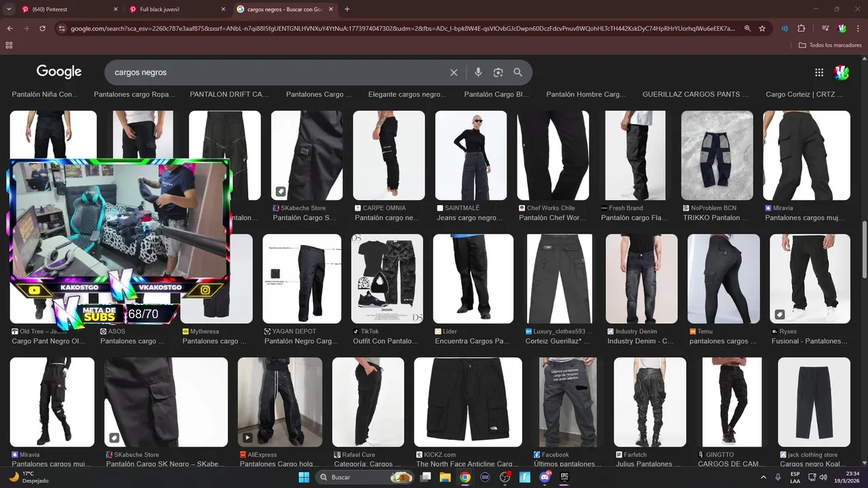The height and width of the screenshot is (488, 868).
Task: Open Windows Start menu
Action: [x=303, y=477]
